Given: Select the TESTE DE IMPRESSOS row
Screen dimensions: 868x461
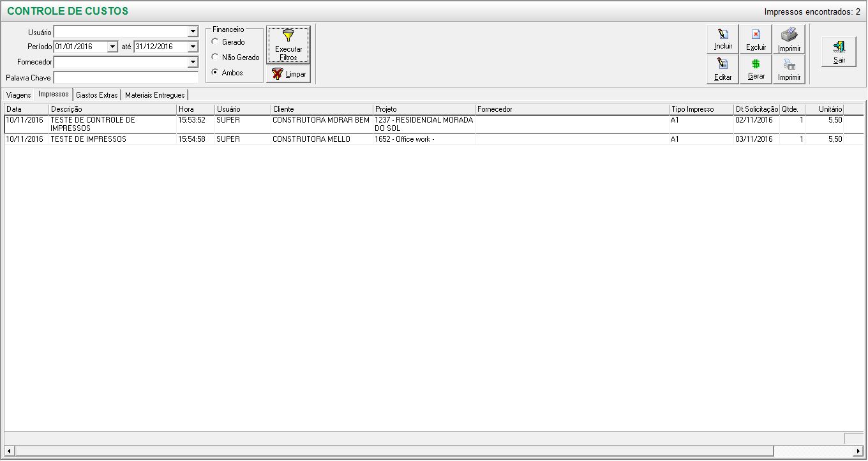Looking at the screenshot, I should click(88, 139).
